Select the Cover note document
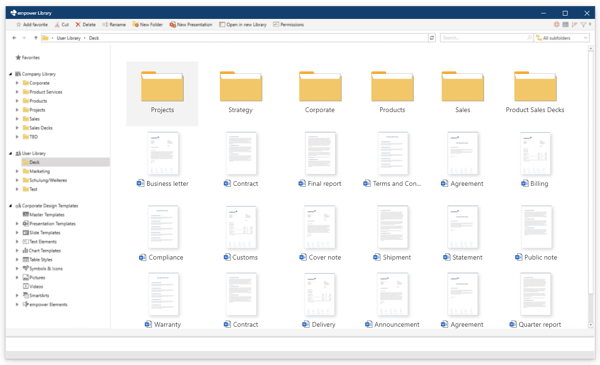The height and width of the screenshot is (365, 600). pyautogui.click(x=320, y=233)
